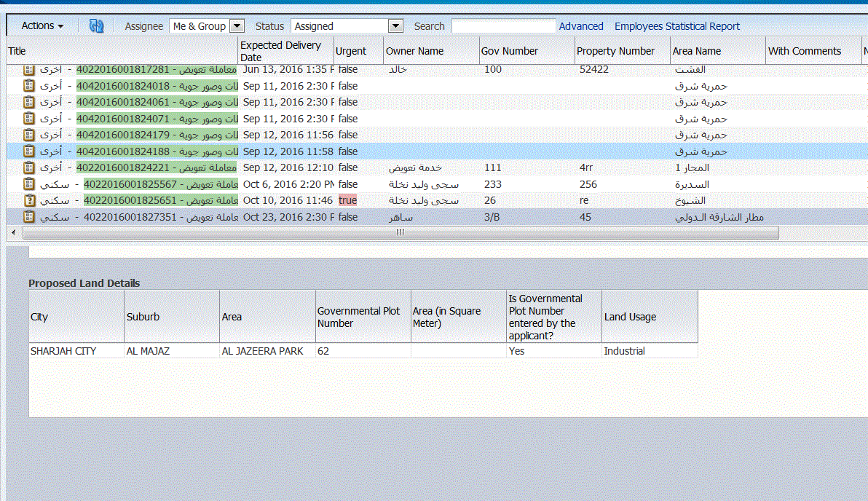Viewport: 868px width, 501px height.
Task: Click task icon for row 4042016001824188
Action: click(29, 151)
